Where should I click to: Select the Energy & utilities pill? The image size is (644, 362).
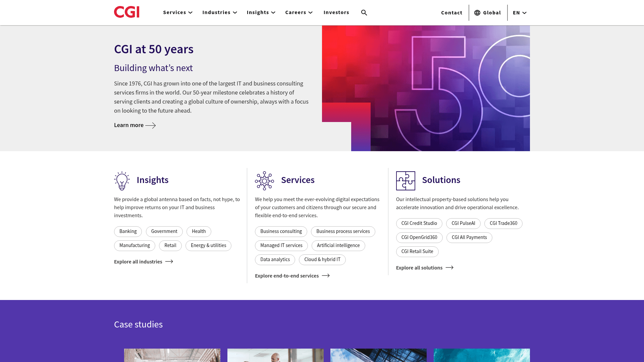pyautogui.click(x=208, y=245)
